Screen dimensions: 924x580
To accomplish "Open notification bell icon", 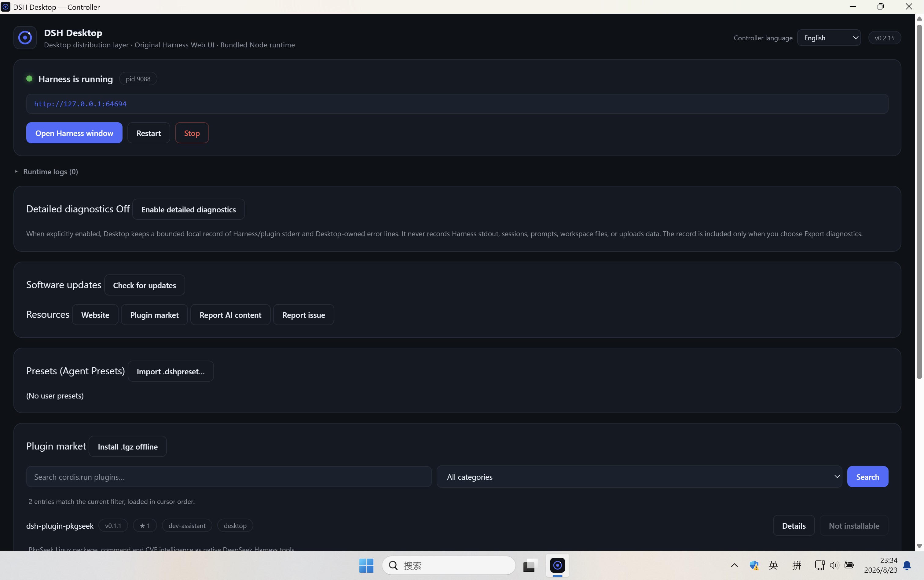I will point(907,565).
